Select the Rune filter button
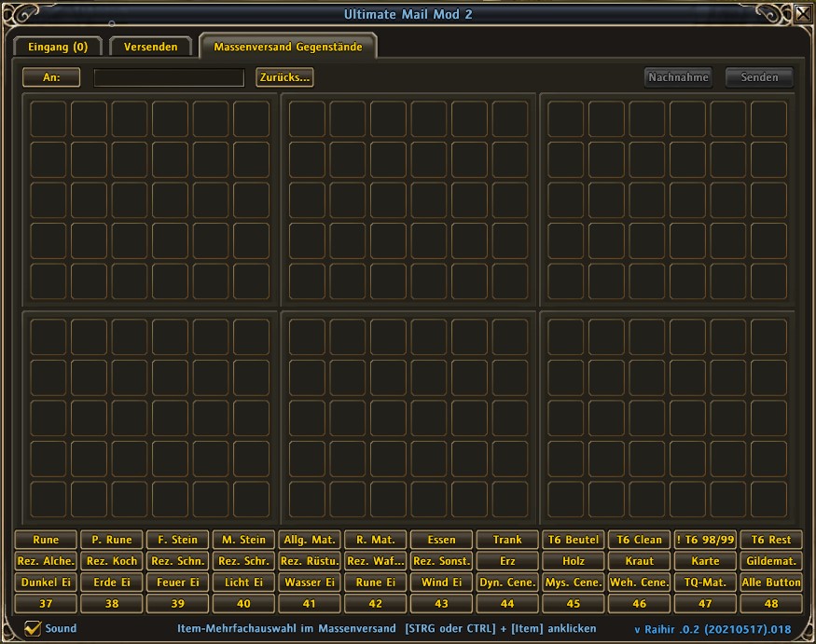The width and height of the screenshot is (816, 644). pos(46,540)
